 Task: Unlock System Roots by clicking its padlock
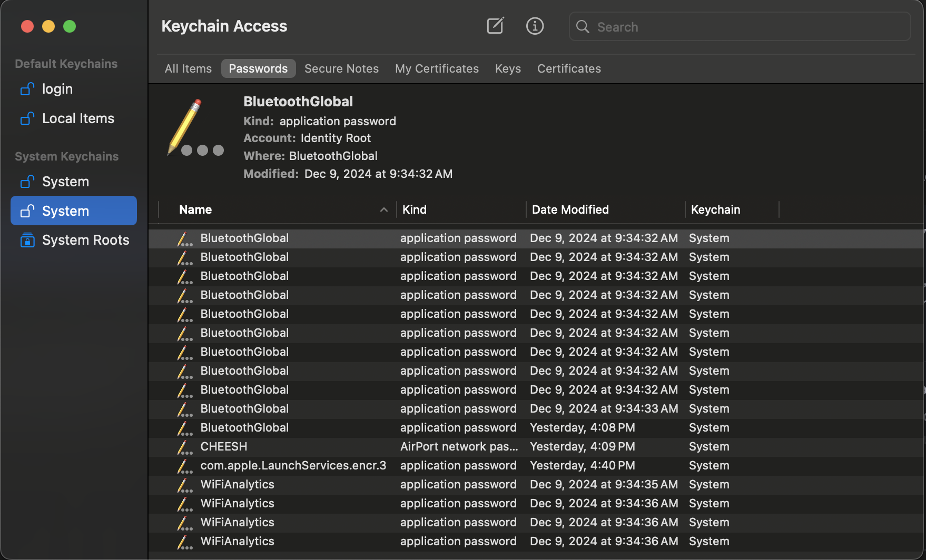tap(27, 240)
